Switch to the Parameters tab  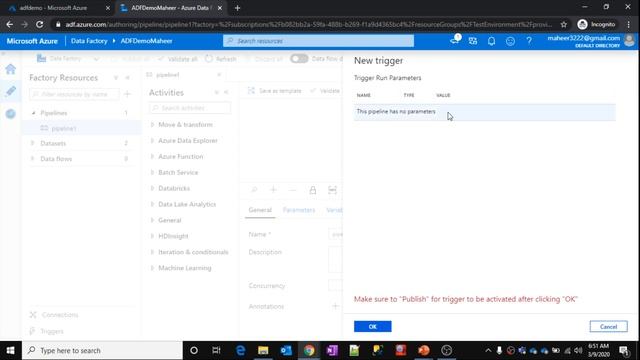click(x=299, y=210)
